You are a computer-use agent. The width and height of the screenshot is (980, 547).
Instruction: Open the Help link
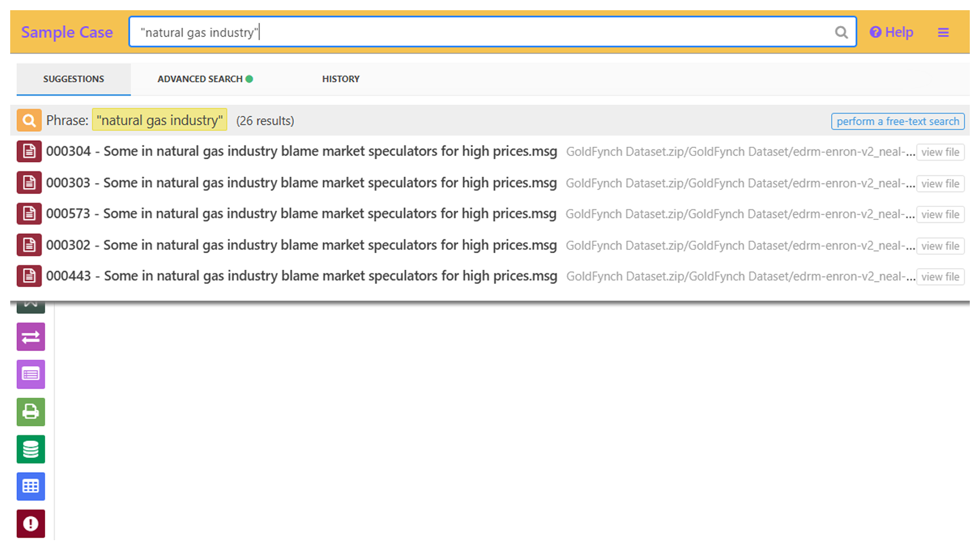coord(892,32)
